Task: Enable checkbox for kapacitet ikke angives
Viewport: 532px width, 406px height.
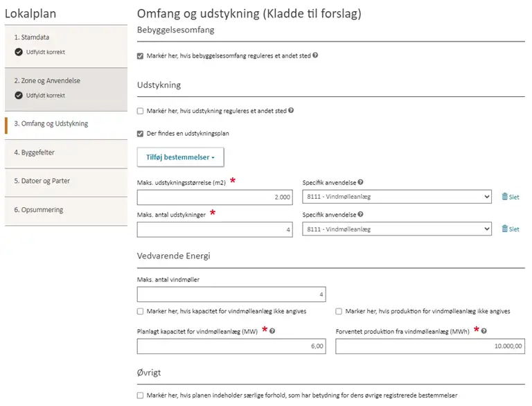Action: [140, 311]
